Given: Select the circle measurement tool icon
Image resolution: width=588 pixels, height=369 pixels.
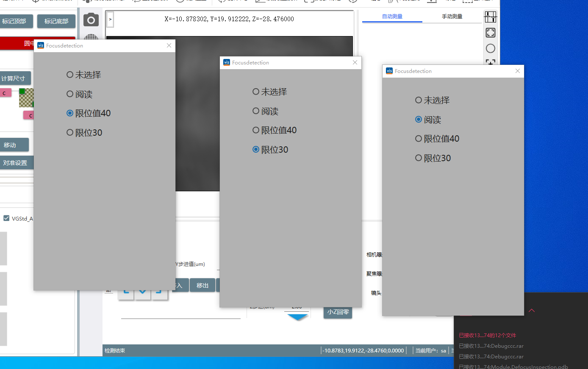Looking at the screenshot, I should point(490,48).
